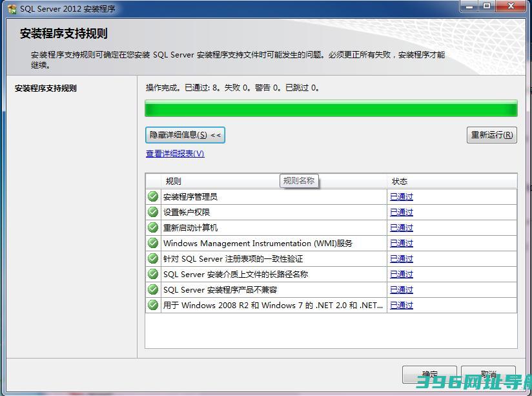Click the 规则 column header
The width and height of the screenshot is (532, 396).
point(274,181)
